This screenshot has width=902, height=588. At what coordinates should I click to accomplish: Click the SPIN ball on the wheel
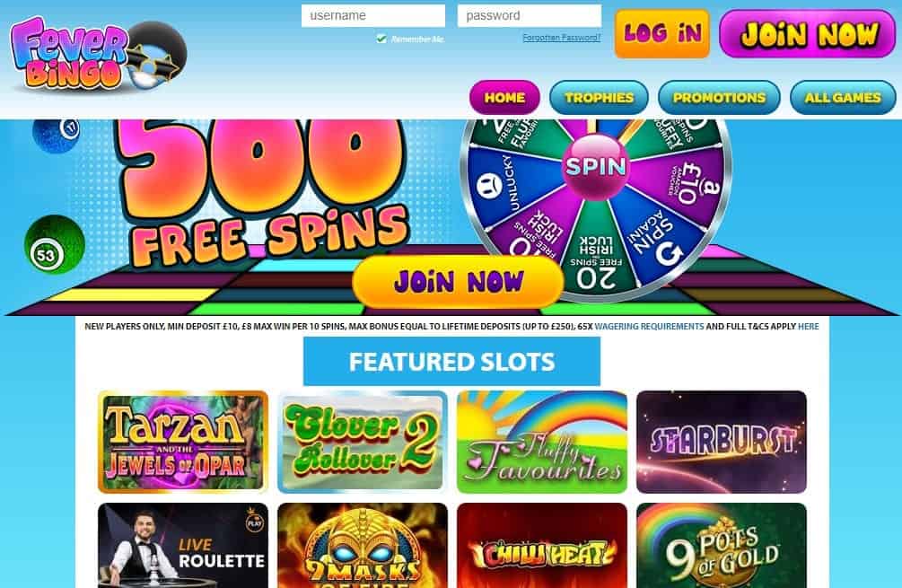click(x=595, y=167)
